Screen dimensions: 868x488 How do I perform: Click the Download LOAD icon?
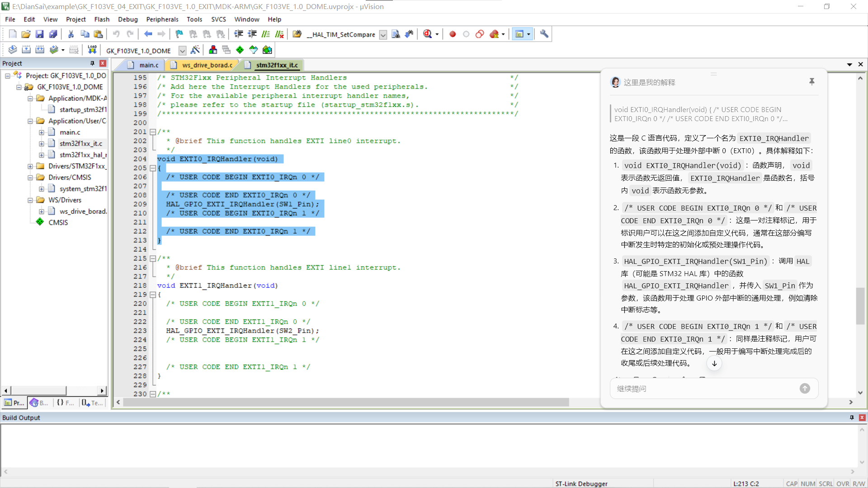coord(92,50)
